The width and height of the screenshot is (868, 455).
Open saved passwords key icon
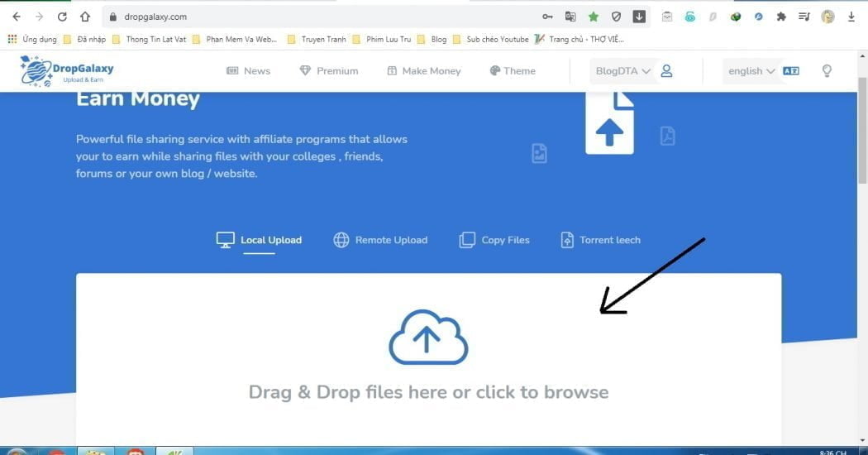[x=547, y=17]
